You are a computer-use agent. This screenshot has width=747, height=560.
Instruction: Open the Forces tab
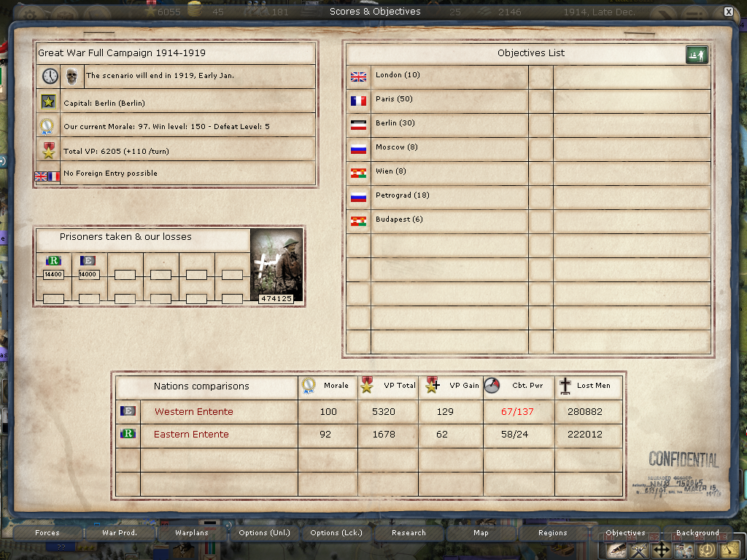47,533
